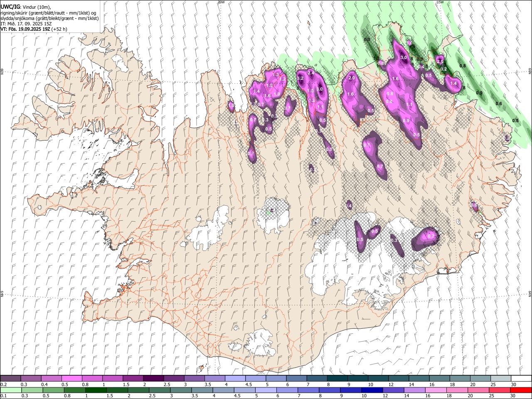Click the '2.4' snowfall value on the map
532x399 pixels.
310,73
